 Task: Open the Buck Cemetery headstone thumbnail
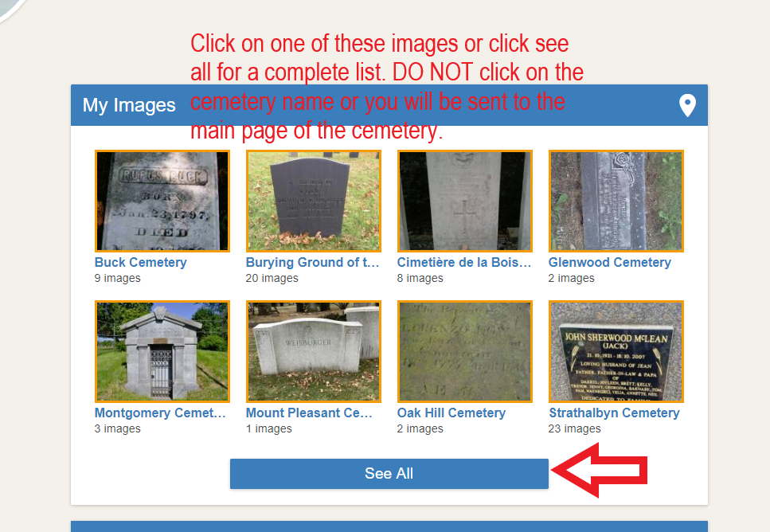click(x=162, y=201)
